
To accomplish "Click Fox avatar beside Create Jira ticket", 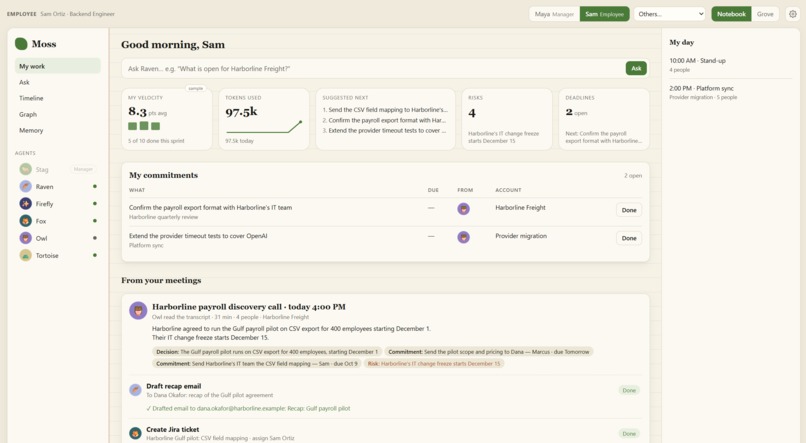I will point(135,433).
